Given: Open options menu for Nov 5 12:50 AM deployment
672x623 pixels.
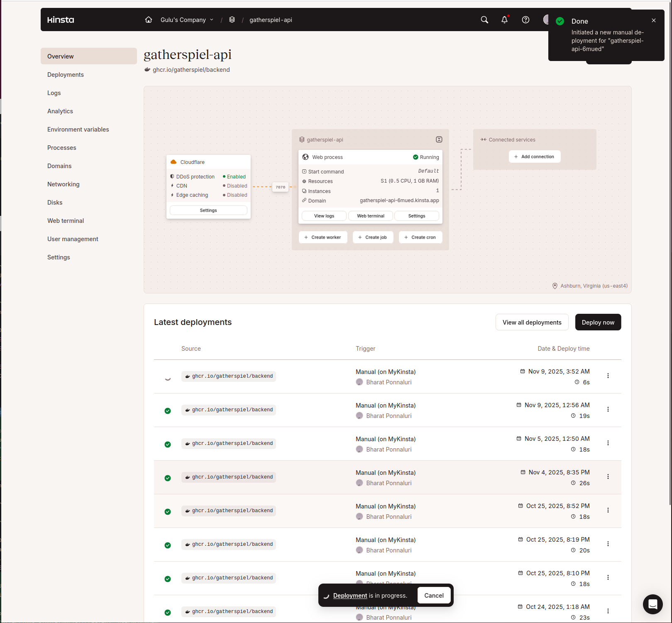Looking at the screenshot, I should [x=608, y=443].
